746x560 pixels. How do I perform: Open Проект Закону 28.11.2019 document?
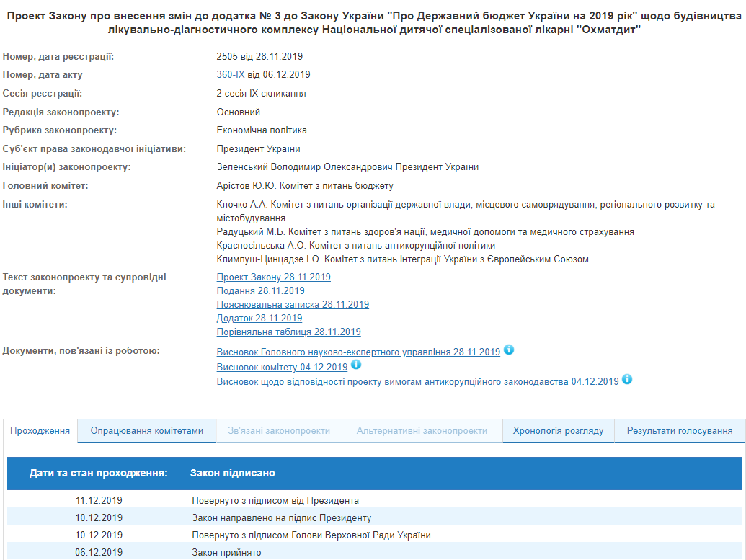coord(273,277)
